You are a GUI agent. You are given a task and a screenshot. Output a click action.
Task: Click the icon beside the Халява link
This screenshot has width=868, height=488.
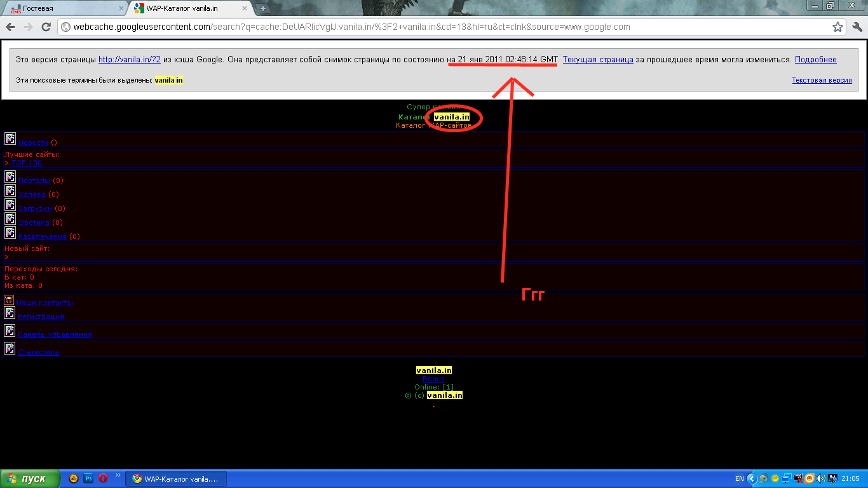point(10,191)
